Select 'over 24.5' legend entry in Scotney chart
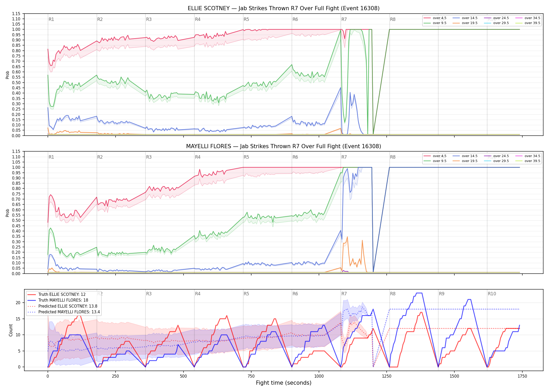 (496, 18)
